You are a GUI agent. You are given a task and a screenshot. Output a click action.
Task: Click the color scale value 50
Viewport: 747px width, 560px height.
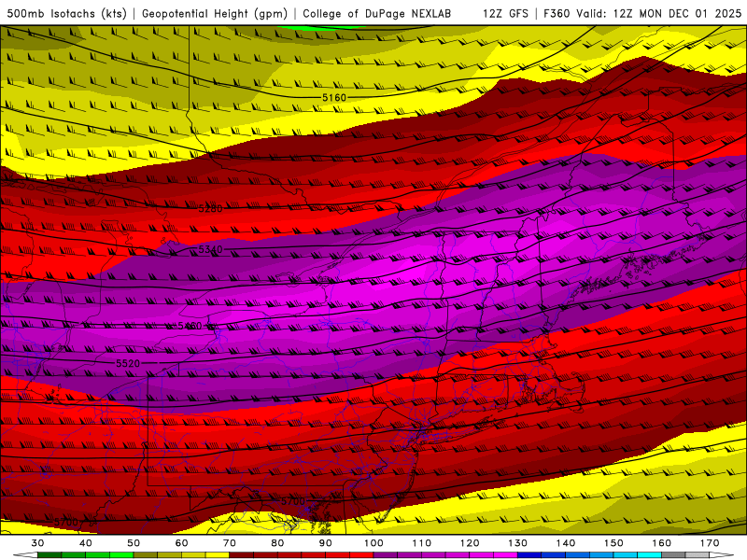pos(134,543)
